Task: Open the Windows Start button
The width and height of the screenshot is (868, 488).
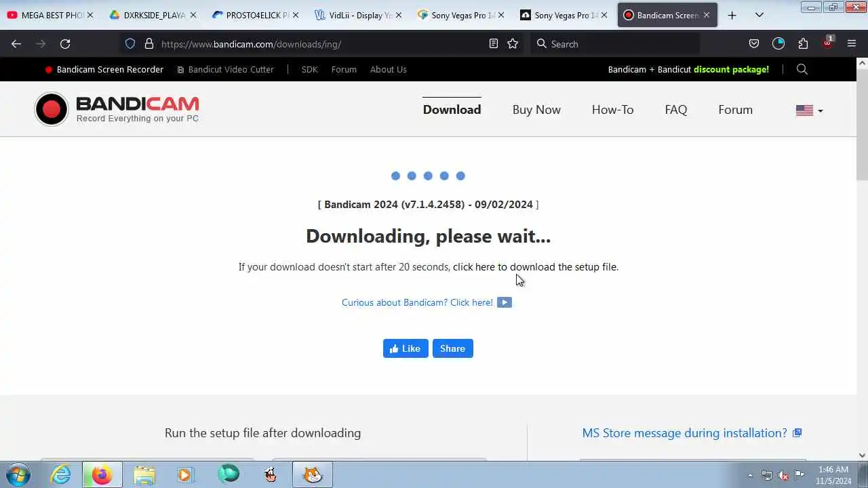Action: pyautogui.click(x=18, y=474)
